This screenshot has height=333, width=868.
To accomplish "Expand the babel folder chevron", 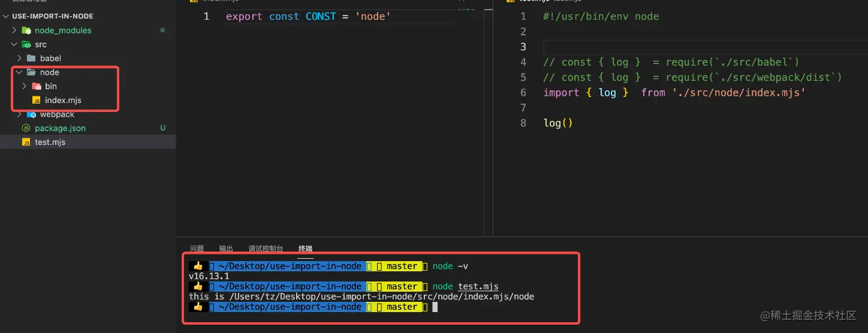I will [x=20, y=58].
